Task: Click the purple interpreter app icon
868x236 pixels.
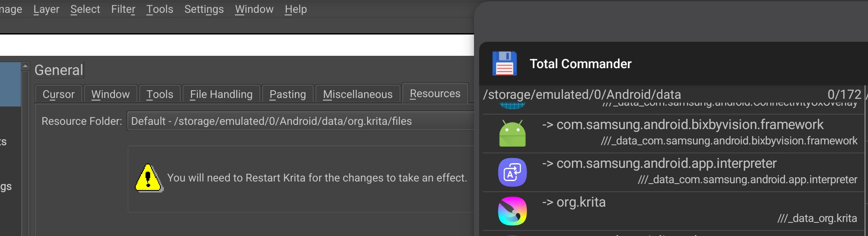Action: point(512,172)
